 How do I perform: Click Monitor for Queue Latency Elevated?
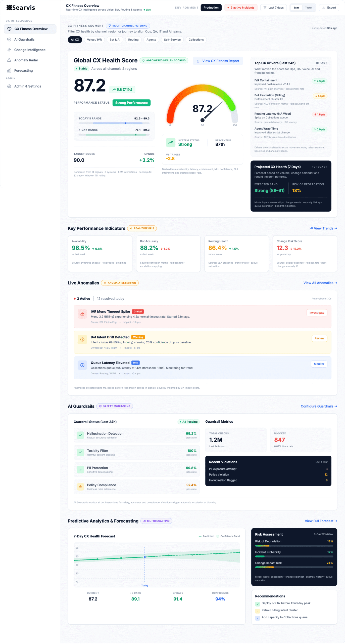319,364
